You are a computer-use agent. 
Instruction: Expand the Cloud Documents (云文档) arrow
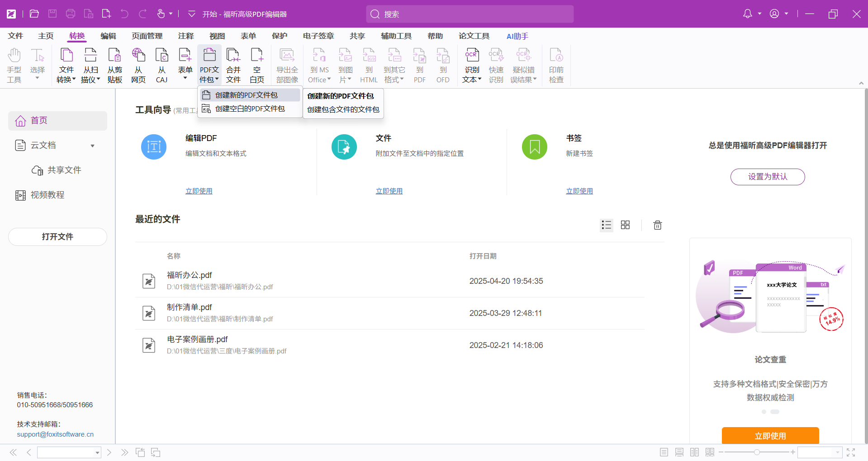(x=93, y=146)
